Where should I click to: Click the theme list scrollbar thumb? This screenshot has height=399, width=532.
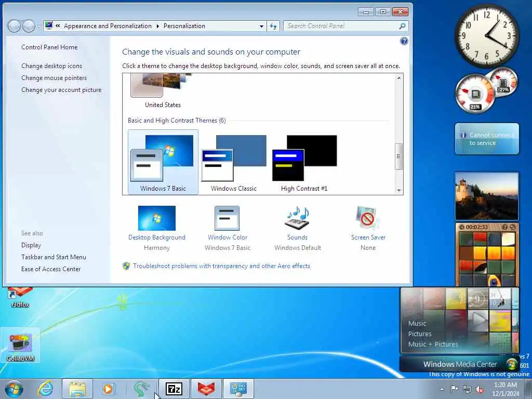pyautogui.click(x=399, y=156)
